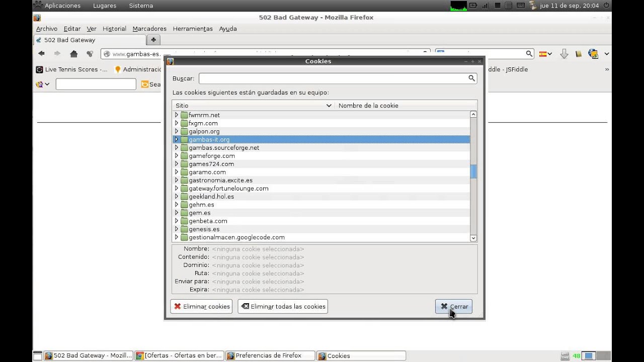Screen dimensions: 644x362
Task: Open the search engine dropdown in lower toolbar
Action: click(x=43, y=84)
